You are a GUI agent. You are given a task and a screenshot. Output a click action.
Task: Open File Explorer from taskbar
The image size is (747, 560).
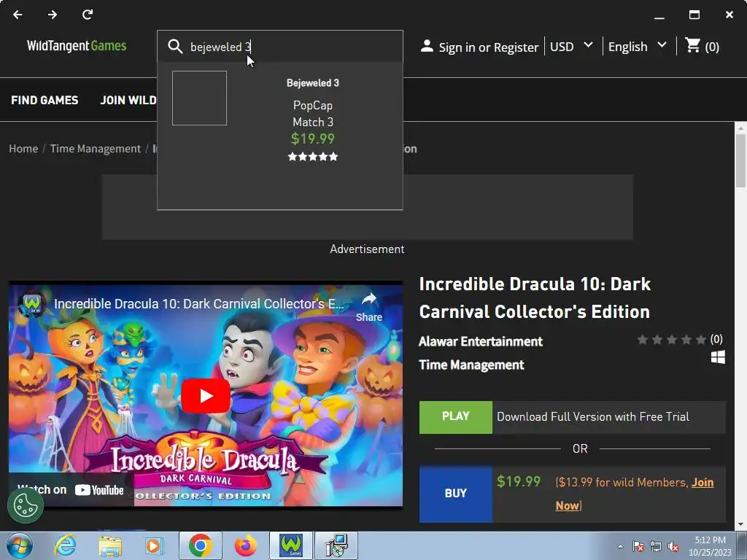[x=109, y=545]
